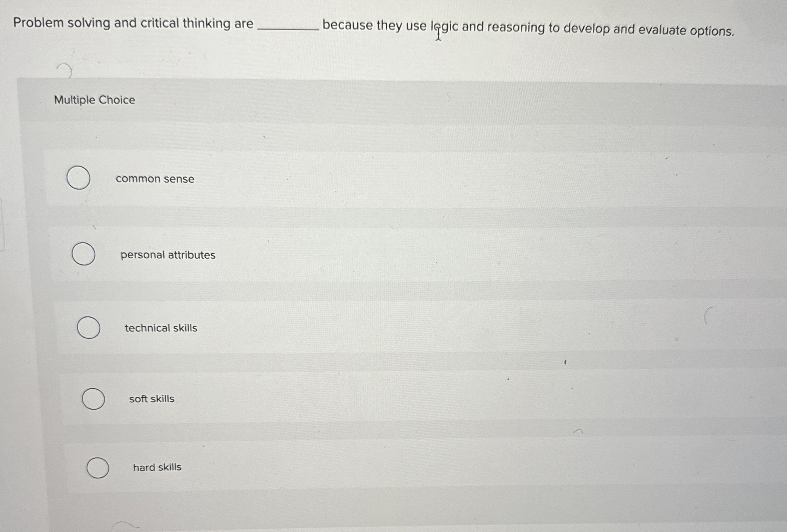Select the radio button for soft skills
Screen dimensions: 787x532
94,399
